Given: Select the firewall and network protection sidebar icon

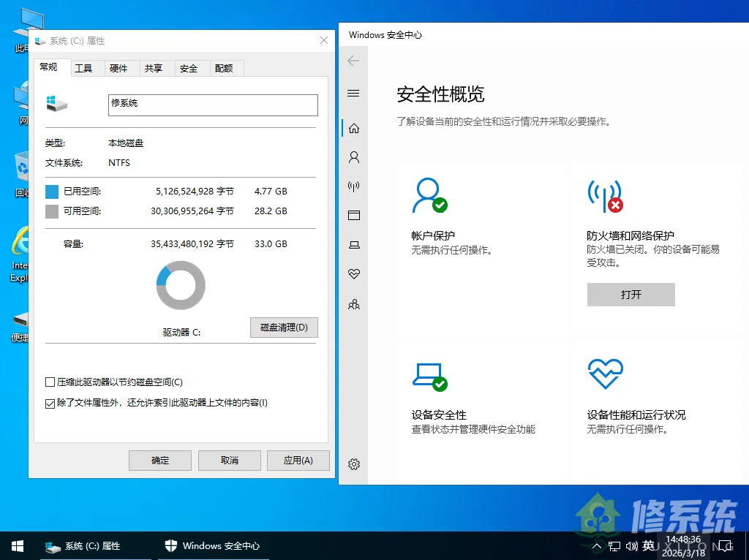Looking at the screenshot, I should click(354, 186).
